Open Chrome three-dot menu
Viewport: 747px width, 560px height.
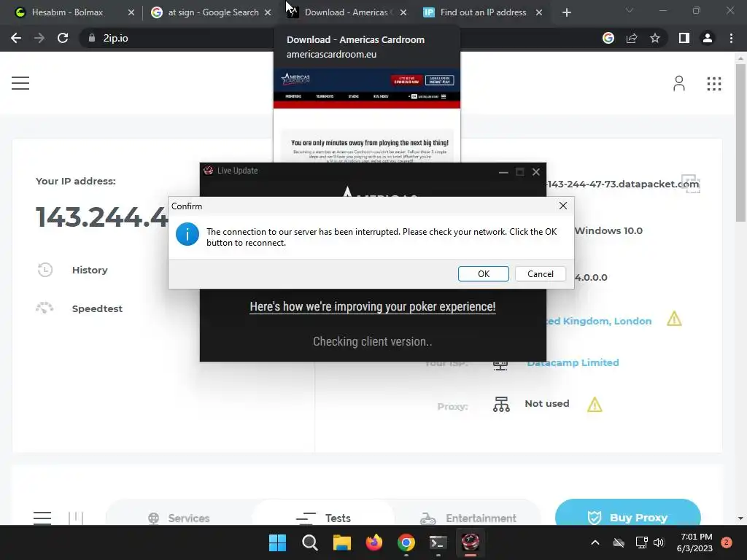731,38
